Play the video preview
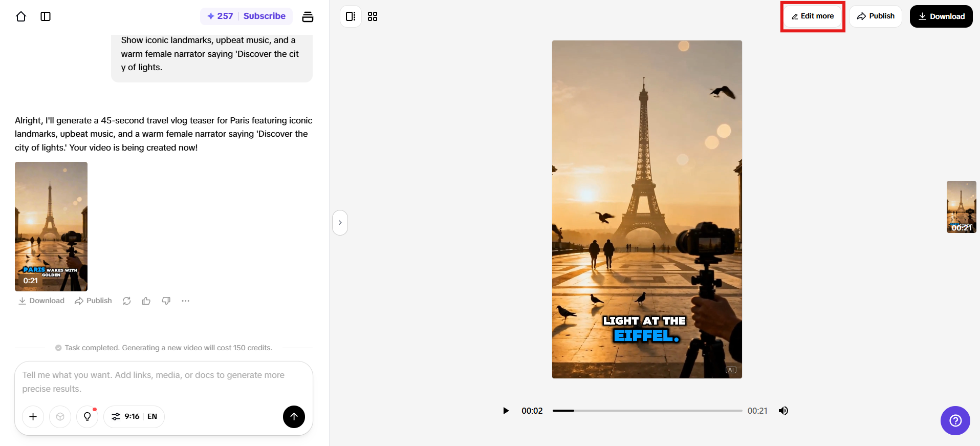Viewport: 980px width, 446px height. [506, 411]
